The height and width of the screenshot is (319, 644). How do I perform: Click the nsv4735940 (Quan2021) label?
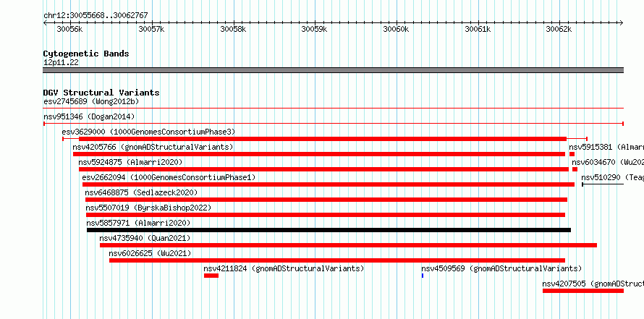pyautogui.click(x=145, y=238)
